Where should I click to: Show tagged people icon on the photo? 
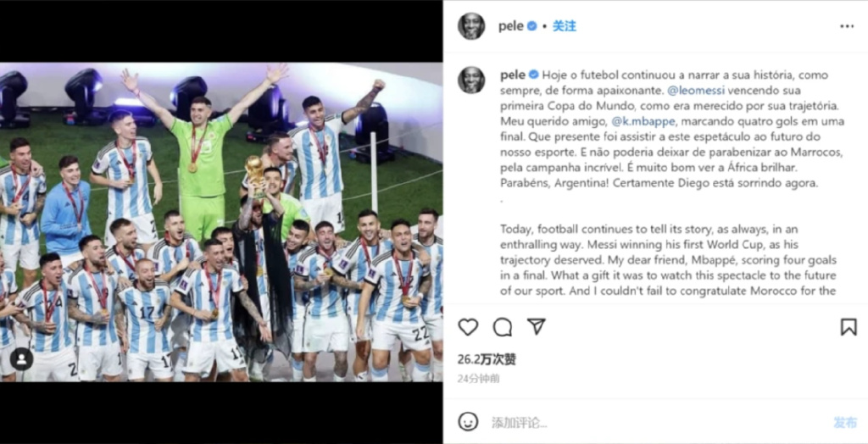pos(21,359)
